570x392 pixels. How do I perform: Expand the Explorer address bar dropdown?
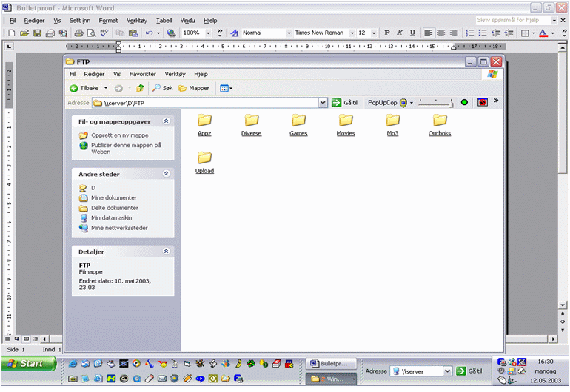(323, 103)
